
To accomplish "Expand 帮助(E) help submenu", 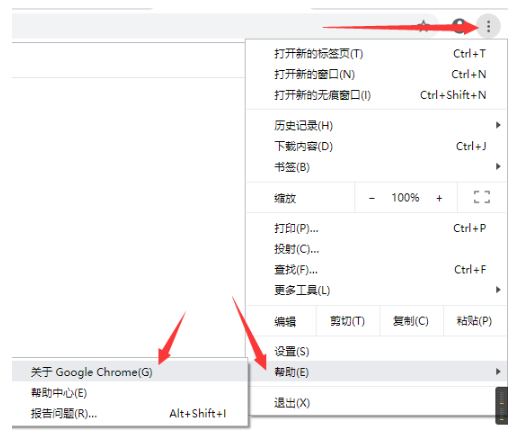I will [377, 372].
